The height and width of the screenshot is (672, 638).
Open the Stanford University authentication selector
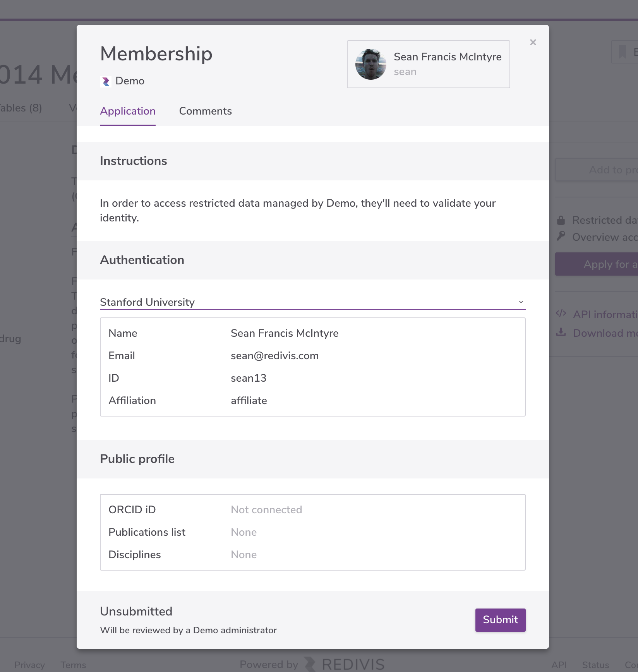tap(313, 302)
